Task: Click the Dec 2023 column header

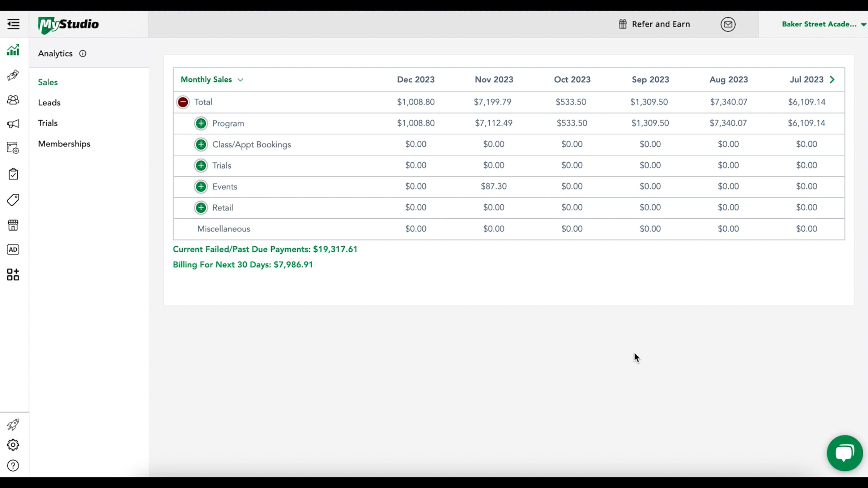Action: click(416, 80)
